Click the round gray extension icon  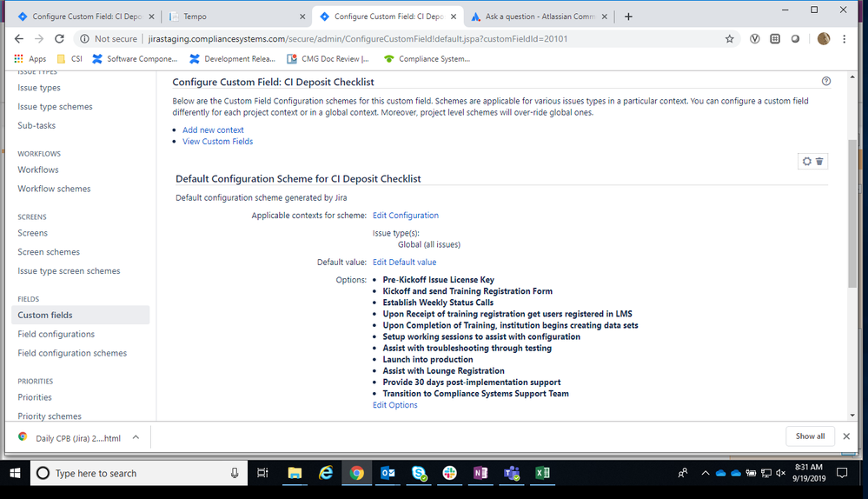(795, 39)
